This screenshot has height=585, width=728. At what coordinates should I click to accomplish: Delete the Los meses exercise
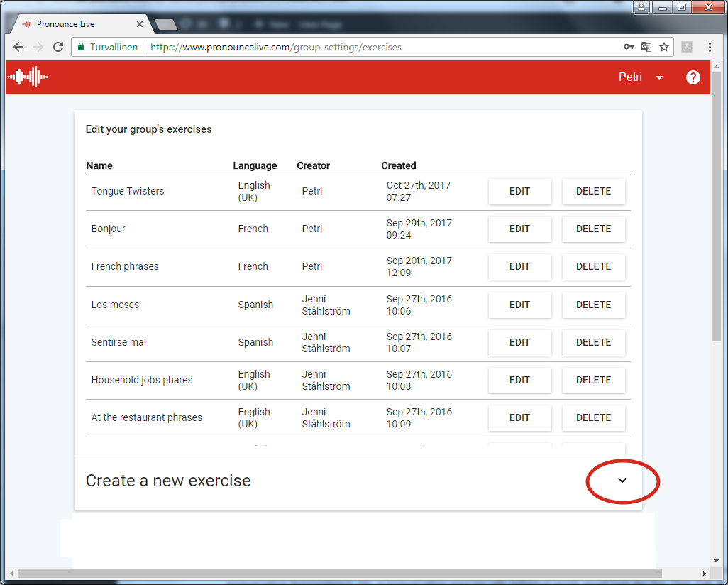pos(593,305)
